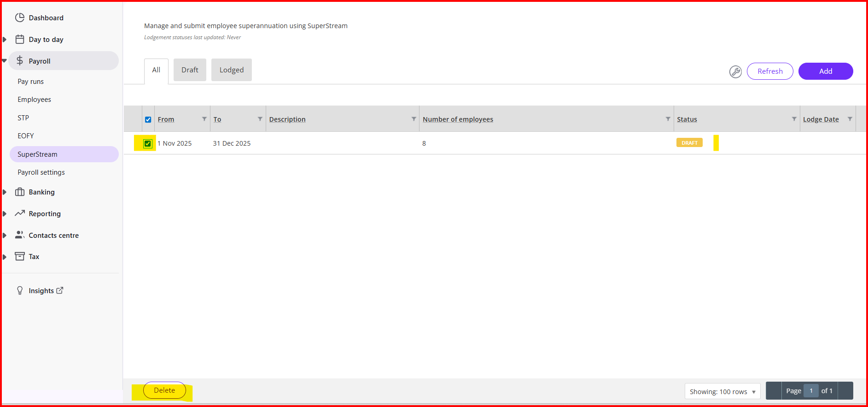
Task: Sort by the Lodge Date header
Action: point(821,119)
